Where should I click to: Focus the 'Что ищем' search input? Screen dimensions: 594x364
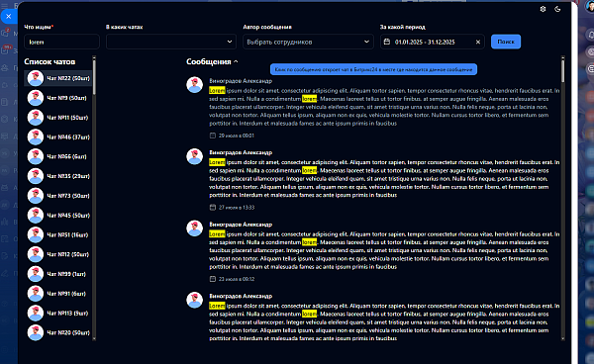tap(61, 42)
